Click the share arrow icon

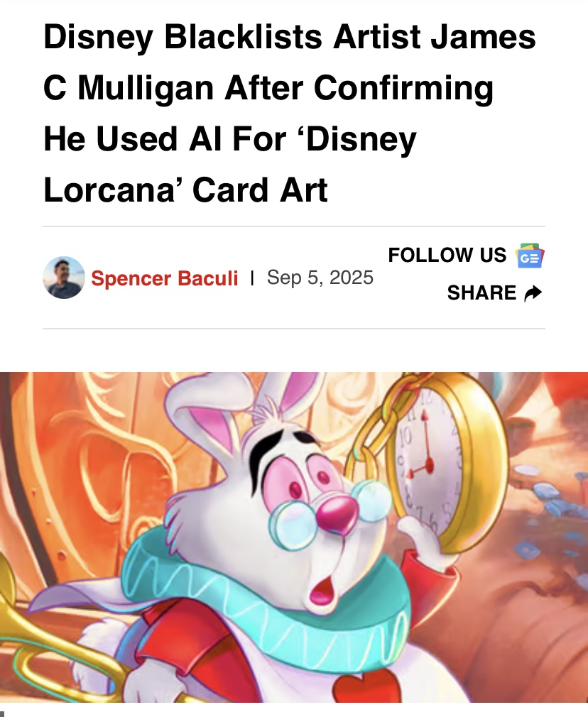click(x=533, y=293)
